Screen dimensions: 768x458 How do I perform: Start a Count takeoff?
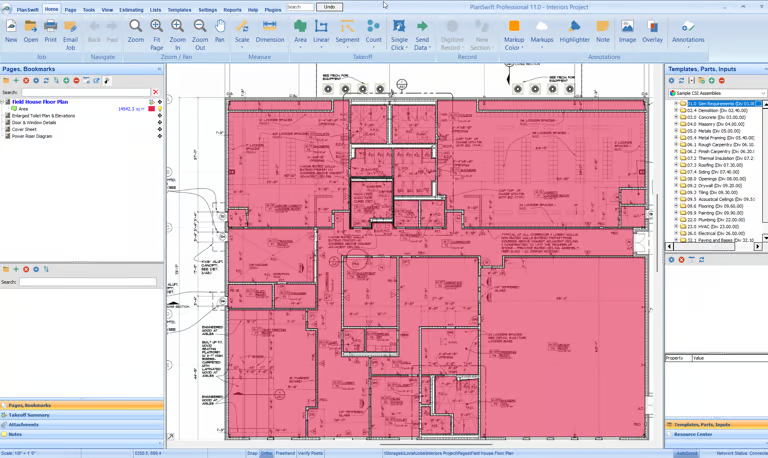click(373, 32)
